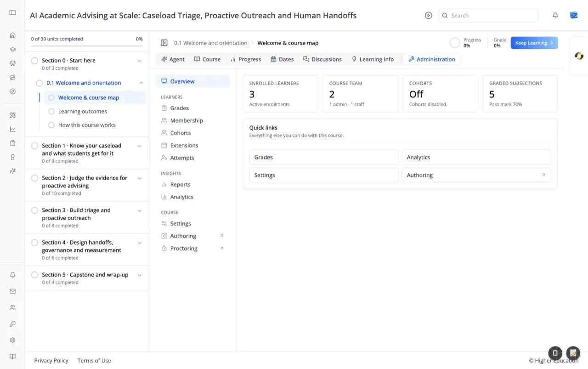Open the Home icon in the left rail
588x369 pixels.
click(x=12, y=35)
